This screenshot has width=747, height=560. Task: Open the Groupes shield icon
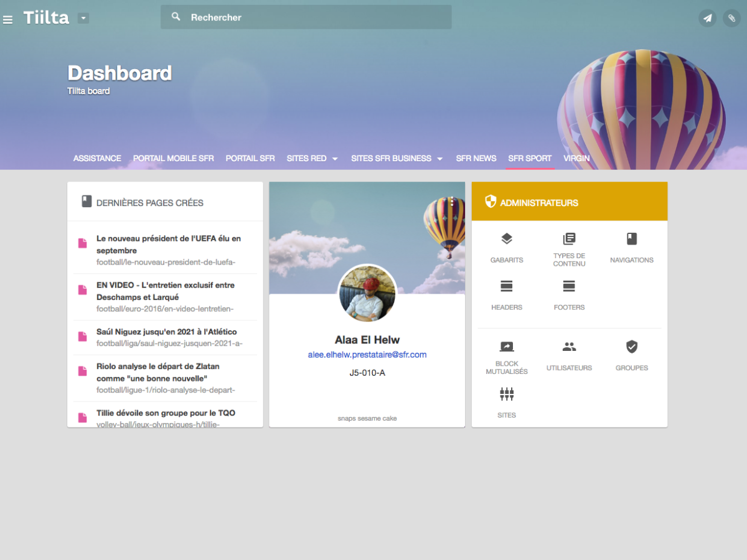pyautogui.click(x=632, y=347)
